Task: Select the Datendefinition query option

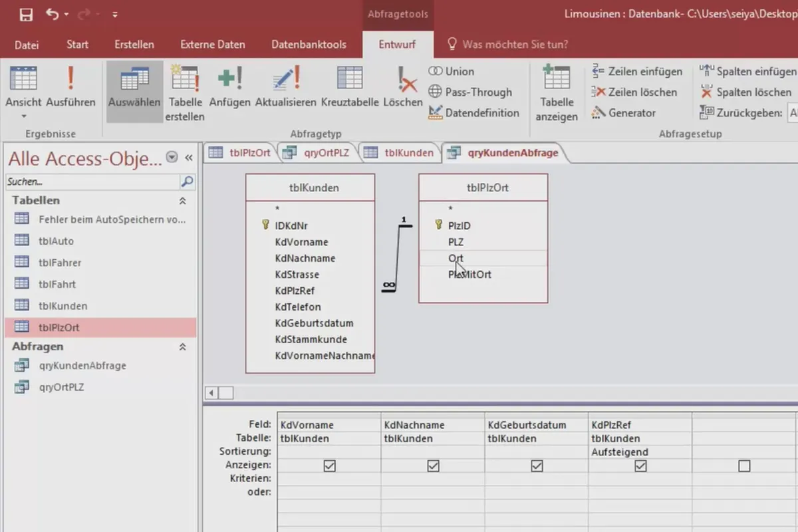Action: pyautogui.click(x=473, y=112)
